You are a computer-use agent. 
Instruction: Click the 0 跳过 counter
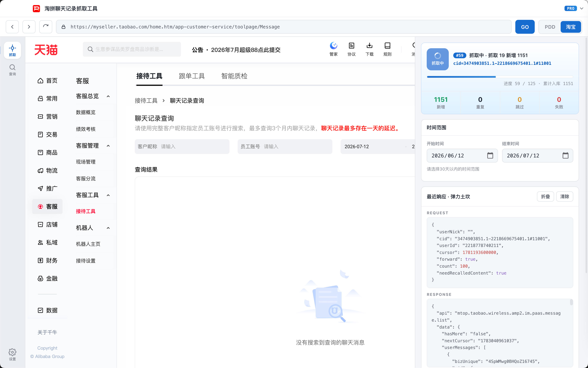point(519,103)
